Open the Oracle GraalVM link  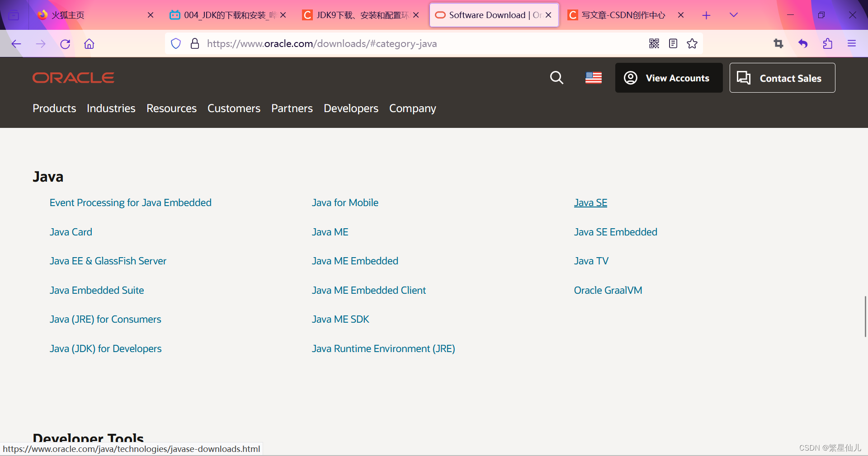[608, 290]
